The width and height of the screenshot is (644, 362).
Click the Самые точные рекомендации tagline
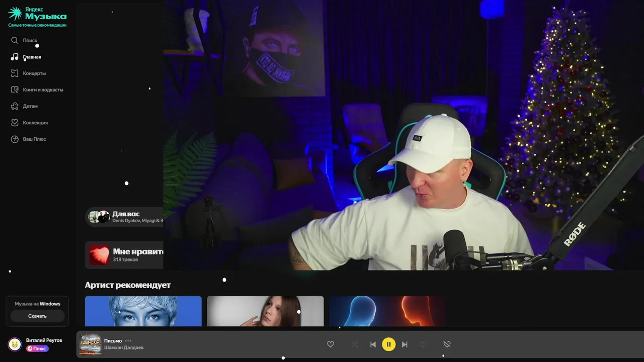[37, 25]
